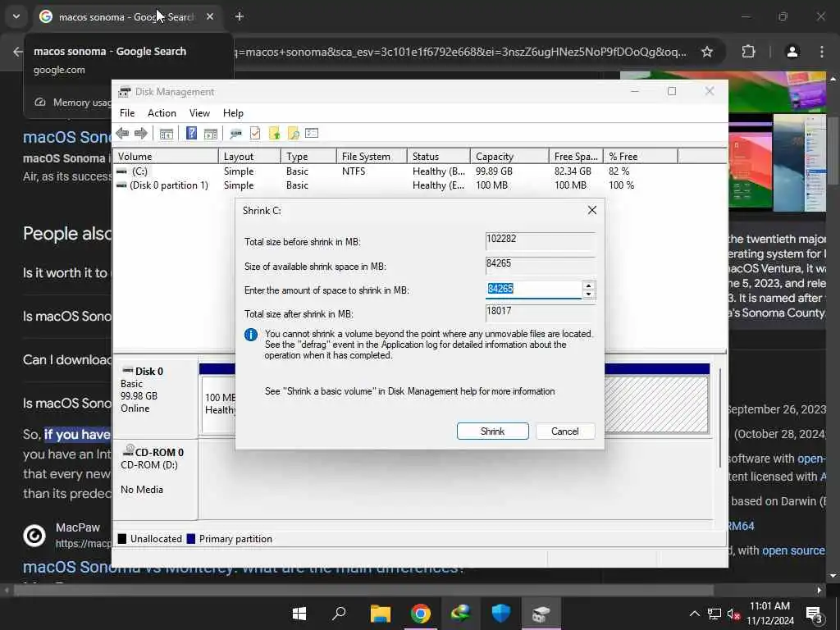
Task: Click Total size before shrink field
Action: (540, 240)
